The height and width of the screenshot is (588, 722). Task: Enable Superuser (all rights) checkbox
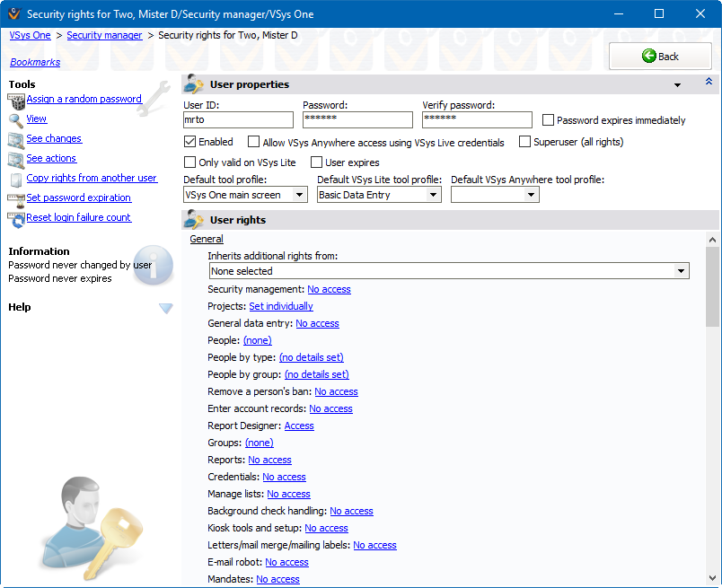click(x=524, y=142)
